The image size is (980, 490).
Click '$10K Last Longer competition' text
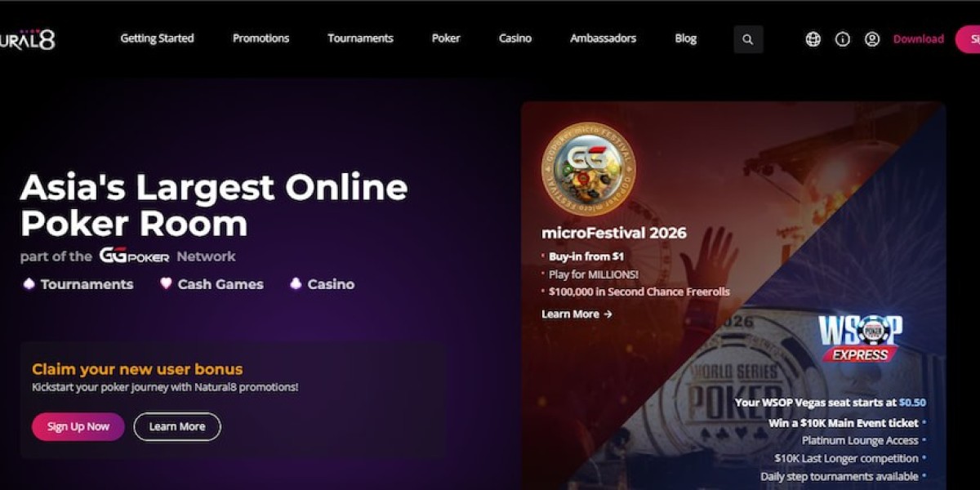click(x=846, y=458)
